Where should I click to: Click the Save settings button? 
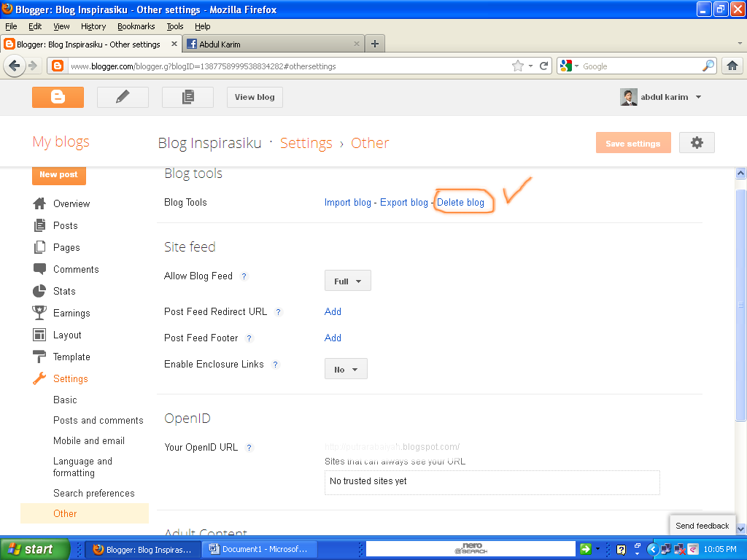(x=633, y=143)
